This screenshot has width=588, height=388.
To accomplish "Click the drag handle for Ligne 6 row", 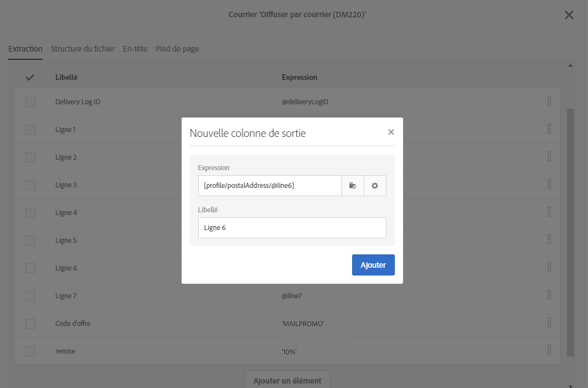I will tap(549, 268).
